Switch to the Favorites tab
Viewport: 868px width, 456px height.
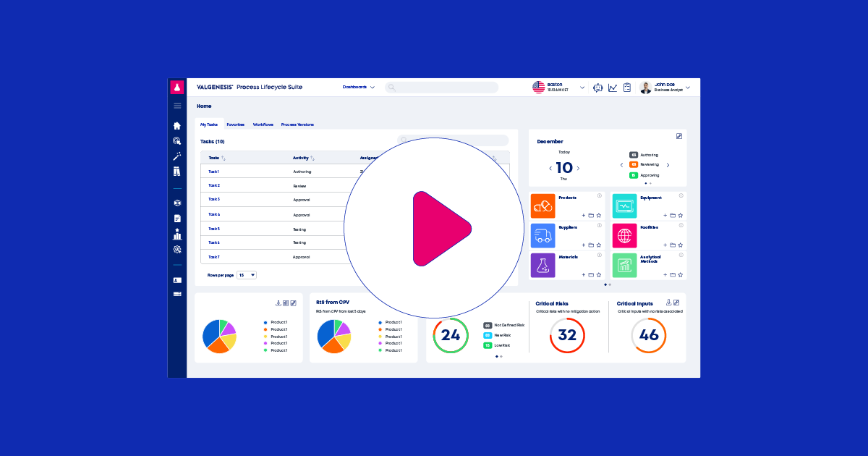(235, 124)
